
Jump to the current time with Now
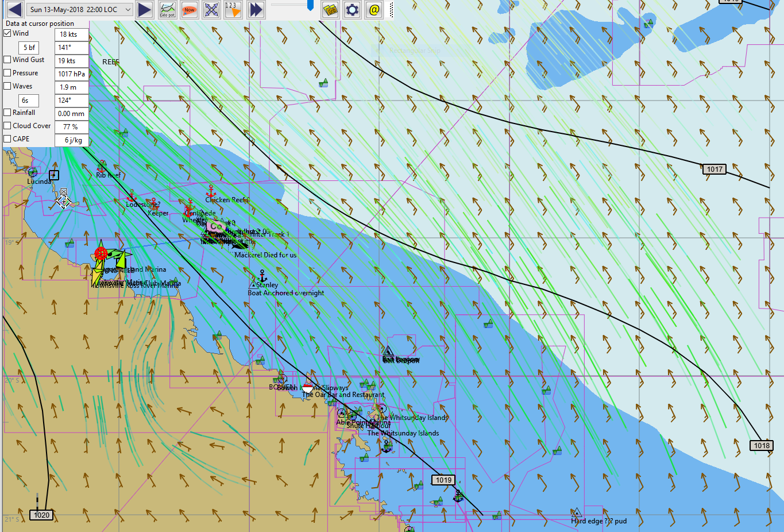coord(190,9)
